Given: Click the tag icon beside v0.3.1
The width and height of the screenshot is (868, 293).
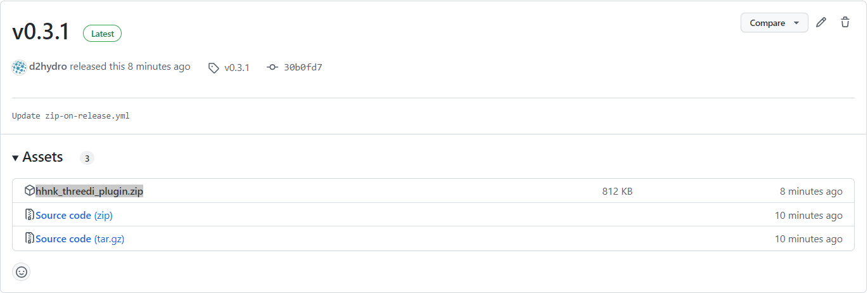Looking at the screenshot, I should pyautogui.click(x=214, y=68).
